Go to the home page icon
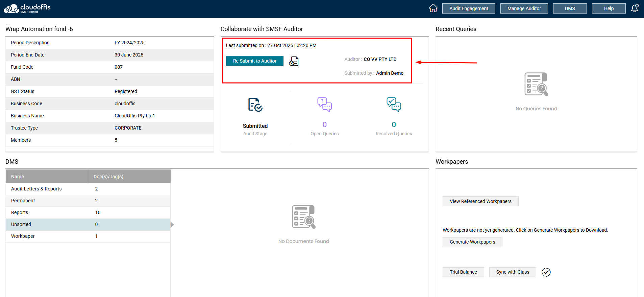The image size is (644, 297). pos(433,8)
